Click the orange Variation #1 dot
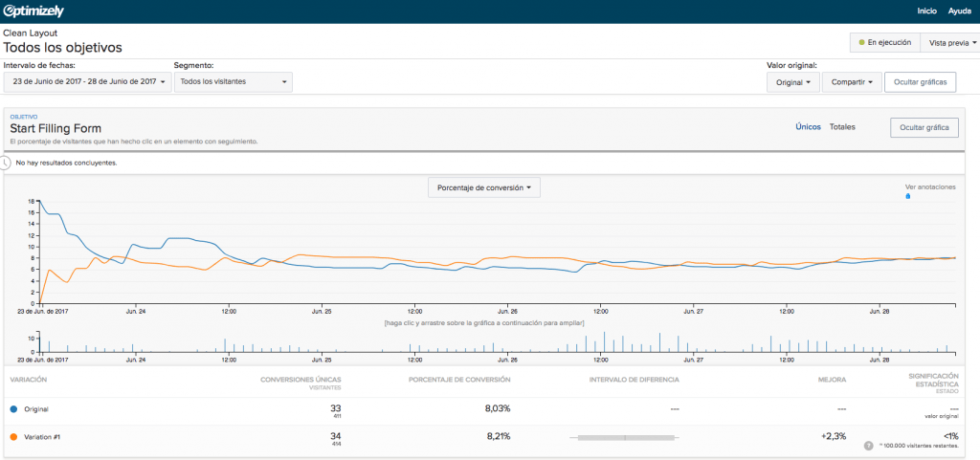The width and height of the screenshot is (980, 460). click(13, 437)
